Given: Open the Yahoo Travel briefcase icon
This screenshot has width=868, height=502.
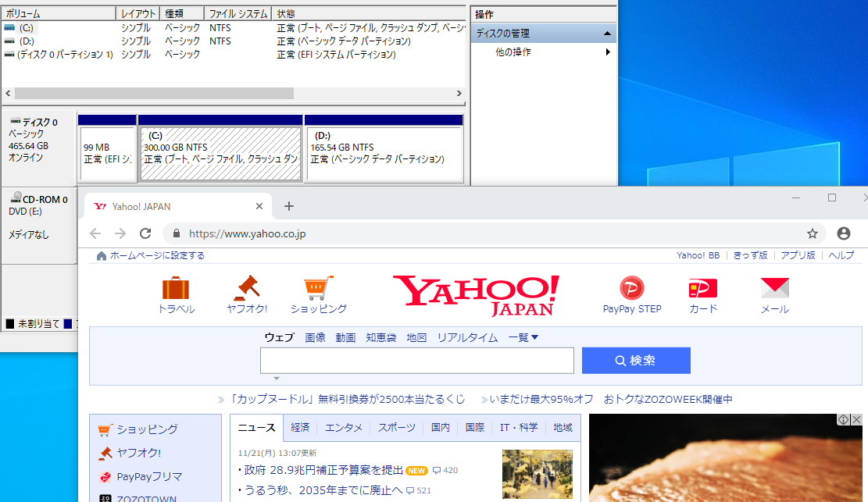Looking at the screenshot, I should point(176,288).
